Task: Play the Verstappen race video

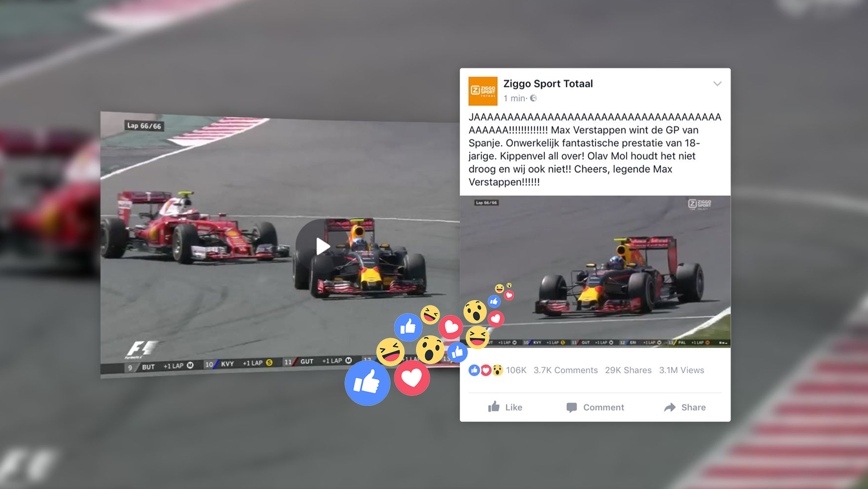Action: click(323, 247)
